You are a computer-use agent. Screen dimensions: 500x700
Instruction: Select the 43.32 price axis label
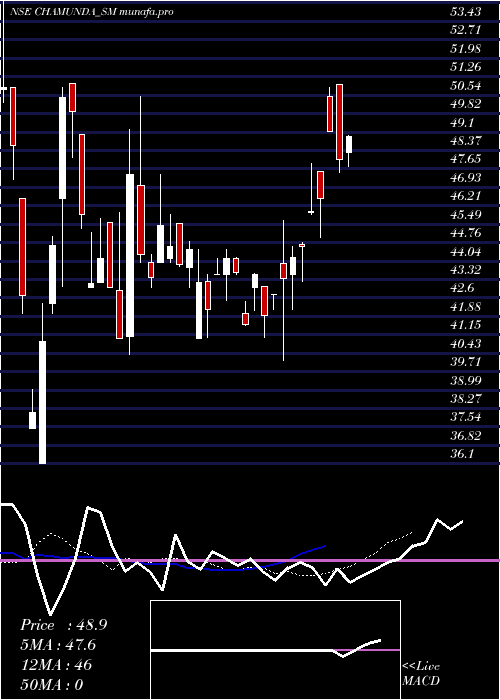tap(465, 271)
